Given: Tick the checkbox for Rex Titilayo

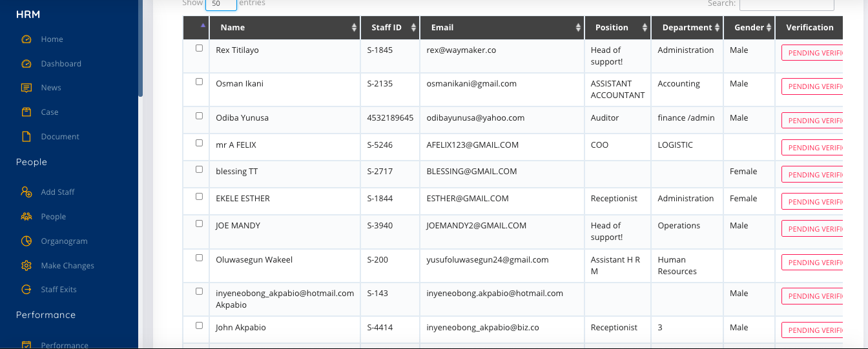Looking at the screenshot, I should point(199,48).
